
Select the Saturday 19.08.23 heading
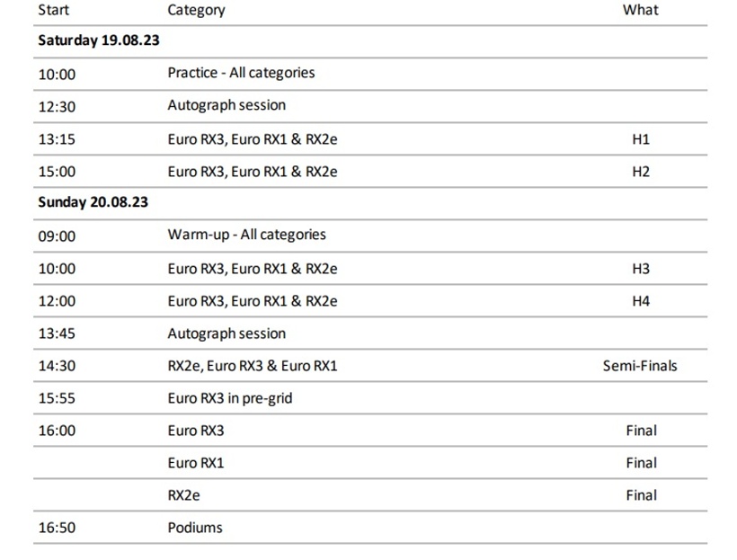(99, 40)
